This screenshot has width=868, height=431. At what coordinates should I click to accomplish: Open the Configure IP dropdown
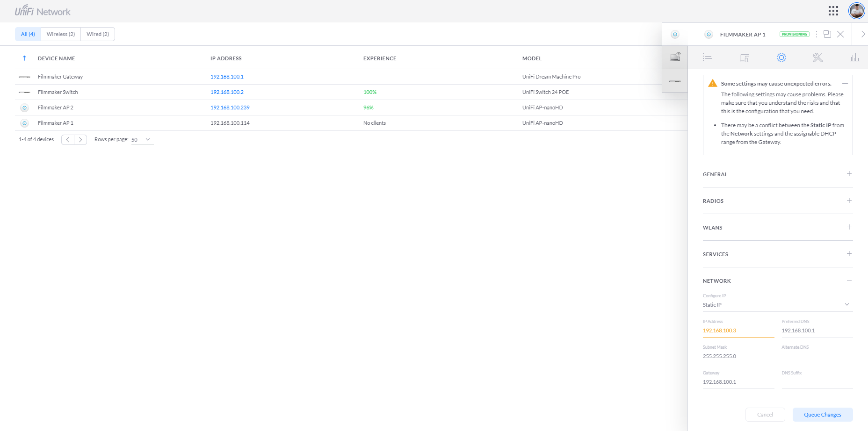pyautogui.click(x=778, y=305)
